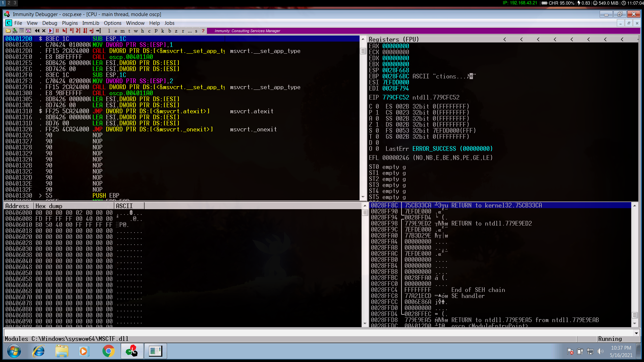Open the File menu

click(18, 23)
